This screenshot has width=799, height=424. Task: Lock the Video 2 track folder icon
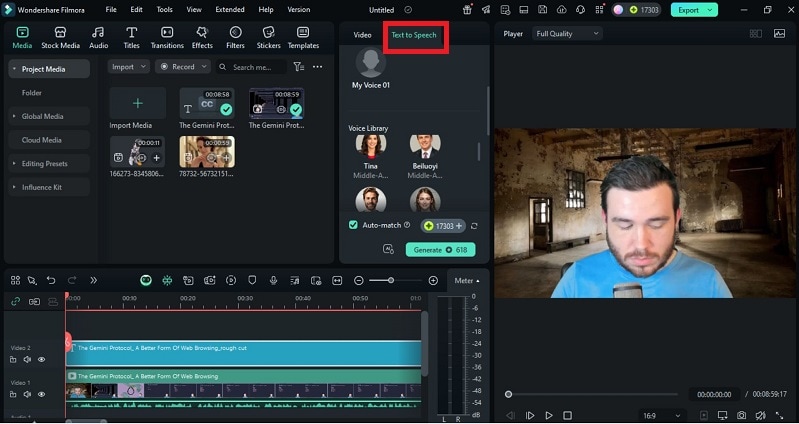click(x=13, y=360)
